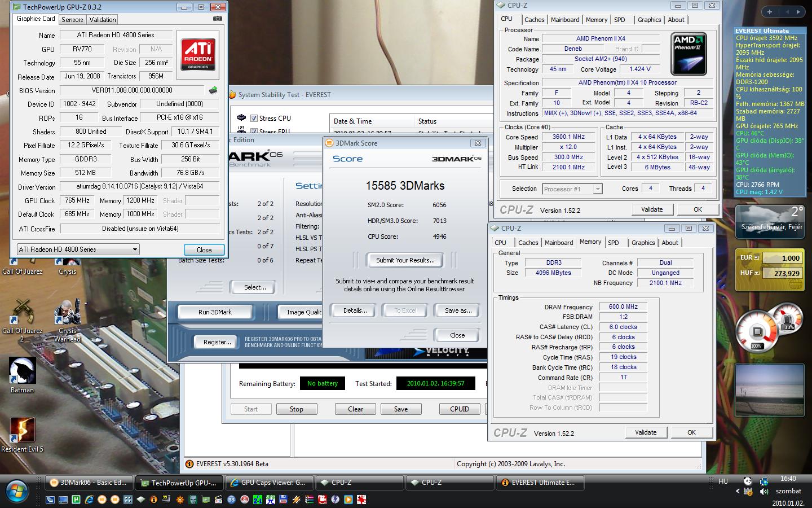Open Caches tab in upper CPU-Z window
812x508 pixels.
pos(534,20)
